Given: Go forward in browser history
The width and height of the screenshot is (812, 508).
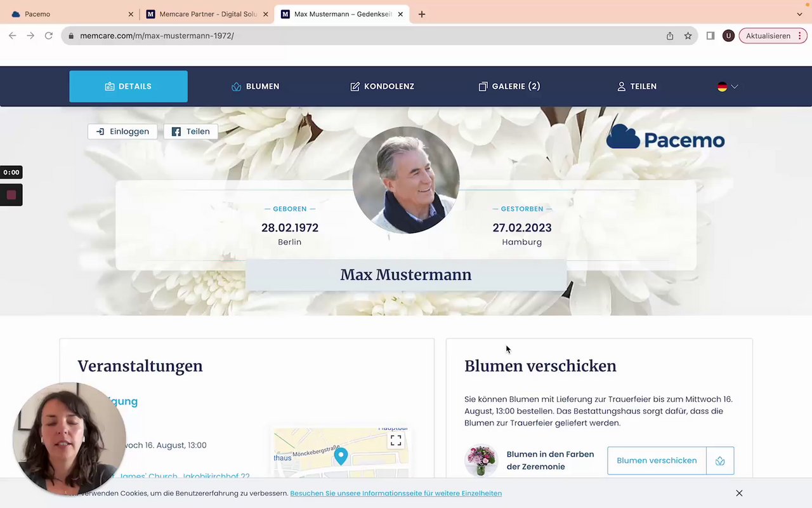Looking at the screenshot, I should [30, 36].
